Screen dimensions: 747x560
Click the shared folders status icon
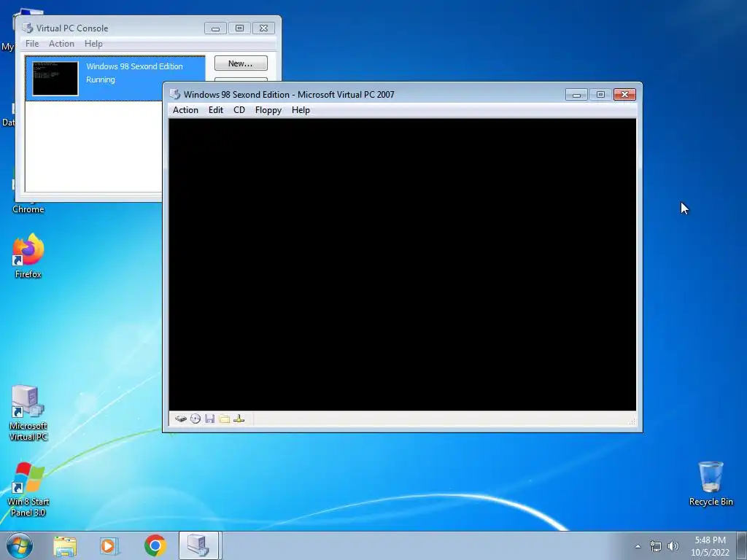(x=225, y=419)
